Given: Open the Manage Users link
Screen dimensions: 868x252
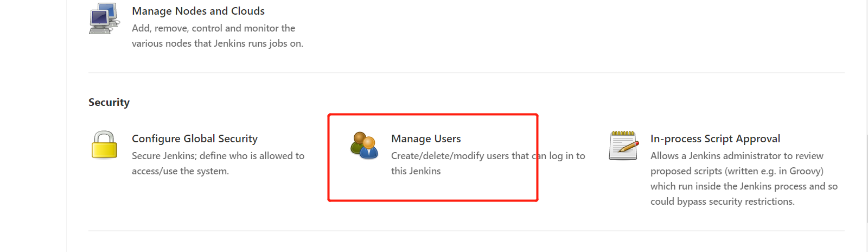Looking at the screenshot, I should point(426,138).
